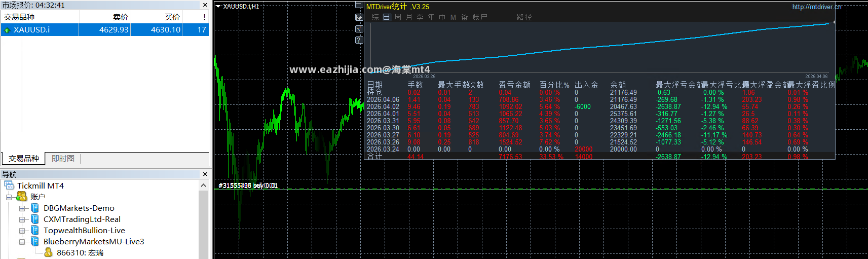Click the 买价 ask column header
Screen dimensions: 868x259
(157, 17)
